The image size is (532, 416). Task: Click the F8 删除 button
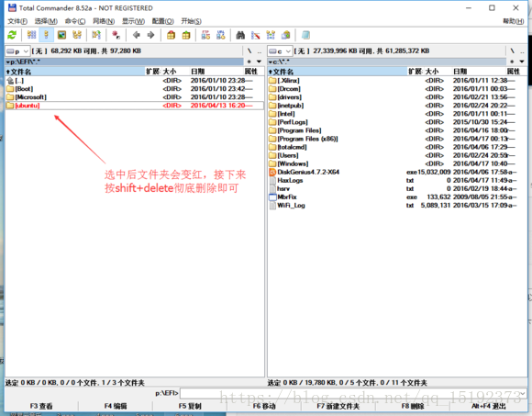[x=413, y=406]
